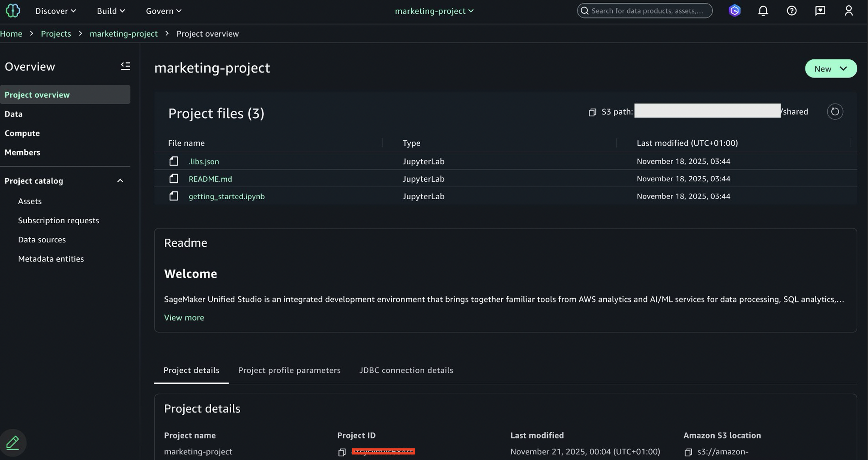
Task: Open the getting_started.ipynb file
Action: click(x=226, y=196)
